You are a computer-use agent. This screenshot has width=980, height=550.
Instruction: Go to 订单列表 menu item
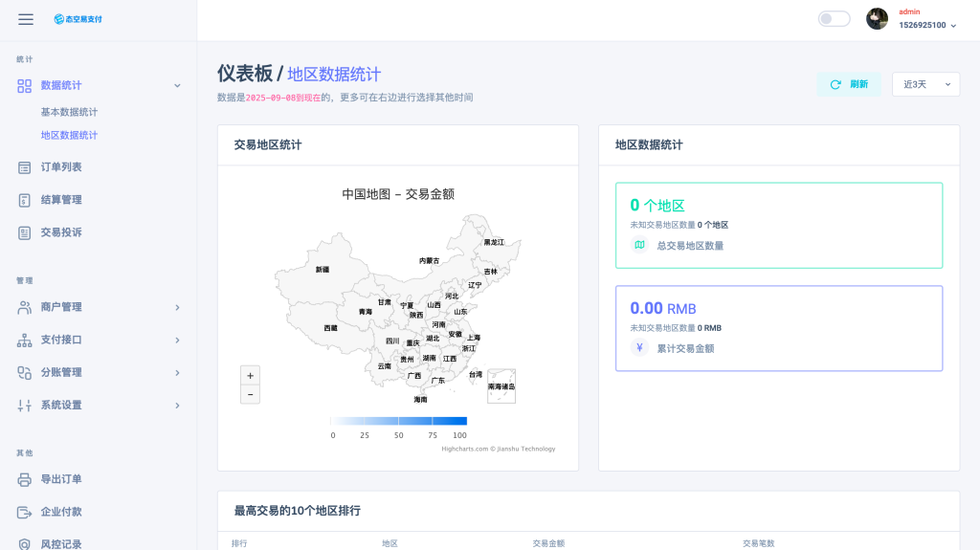pos(61,166)
